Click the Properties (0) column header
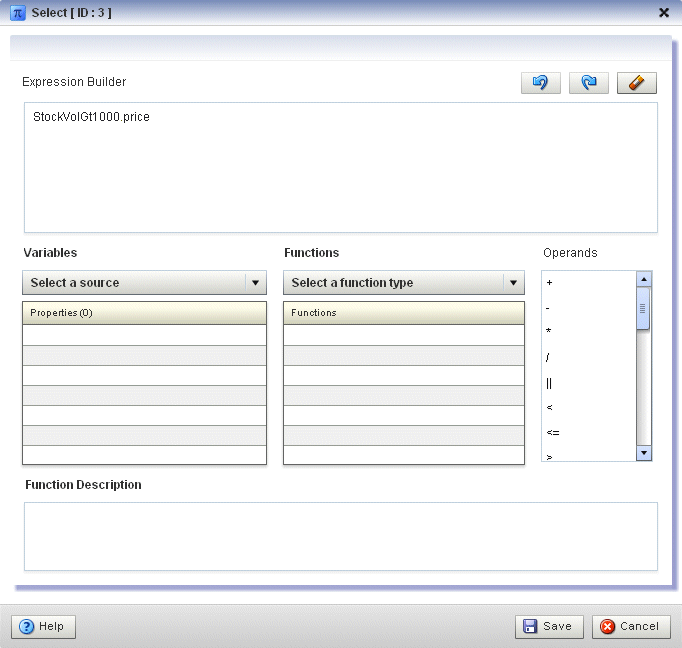 coord(144,313)
